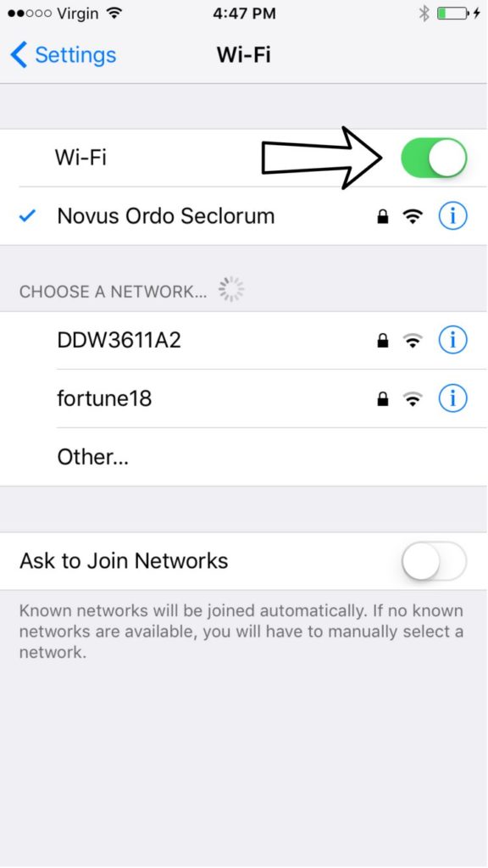
Task: Tap the spinner next to Choose a Network
Action: (231, 290)
